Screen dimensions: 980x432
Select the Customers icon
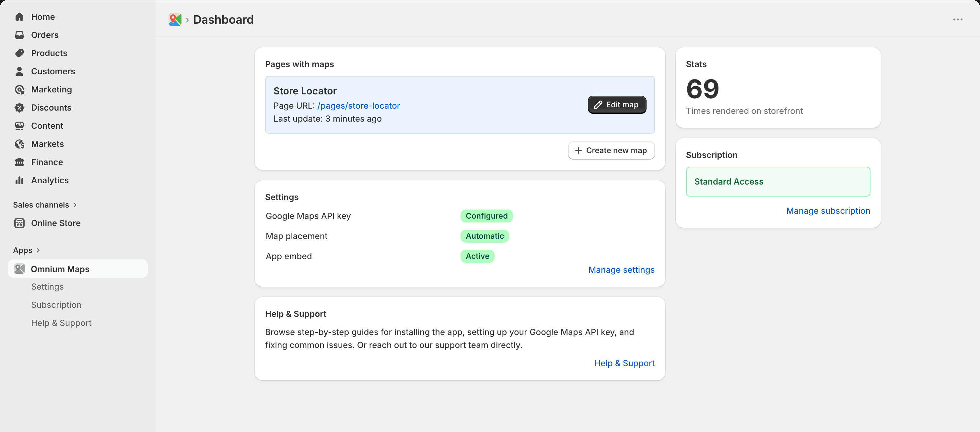click(19, 71)
